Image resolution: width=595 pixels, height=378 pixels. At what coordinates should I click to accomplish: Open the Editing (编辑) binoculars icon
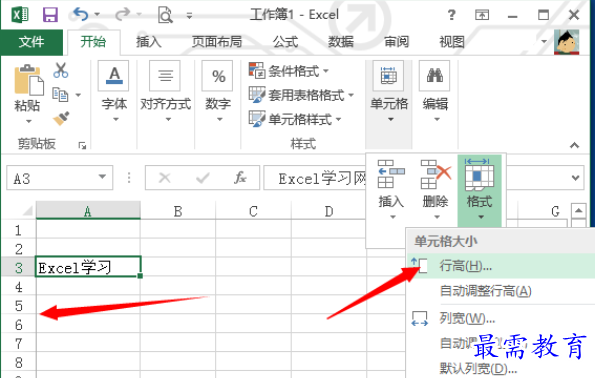tap(434, 76)
